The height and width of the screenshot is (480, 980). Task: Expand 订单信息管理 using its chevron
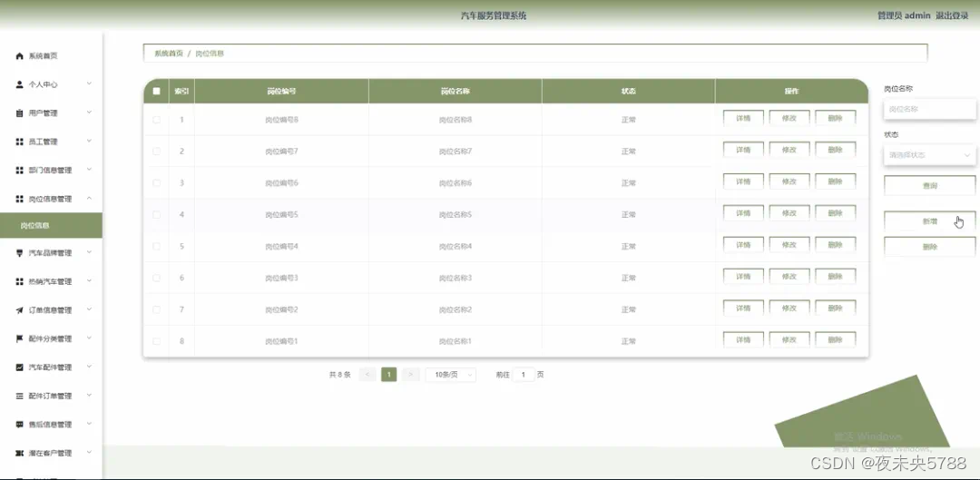click(89, 309)
